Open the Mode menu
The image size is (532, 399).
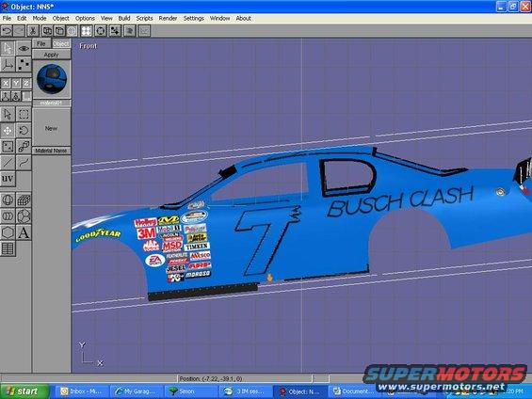(40, 18)
